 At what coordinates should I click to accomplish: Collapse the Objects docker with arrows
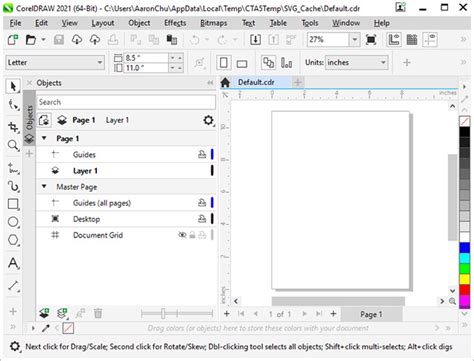210,83
